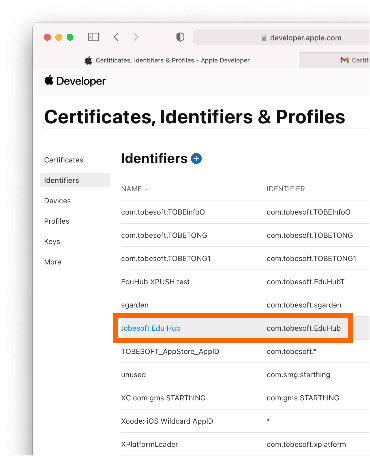Go back with the back arrow

pyautogui.click(x=116, y=37)
